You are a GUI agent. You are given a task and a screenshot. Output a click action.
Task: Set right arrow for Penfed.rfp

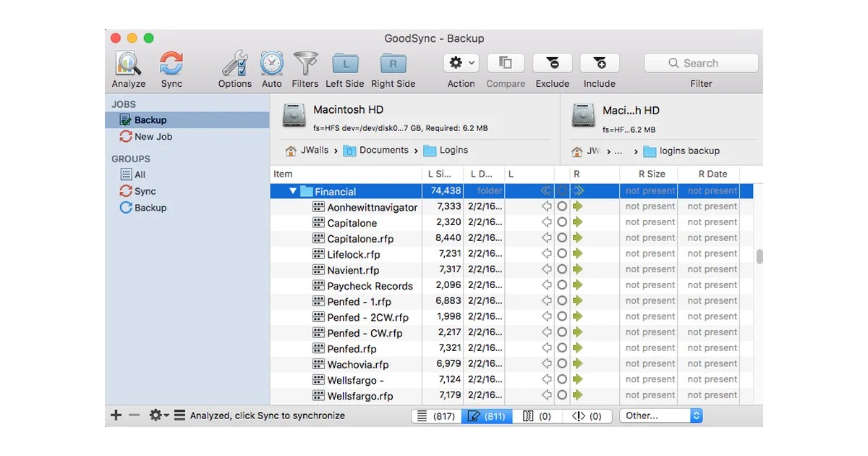(578, 348)
